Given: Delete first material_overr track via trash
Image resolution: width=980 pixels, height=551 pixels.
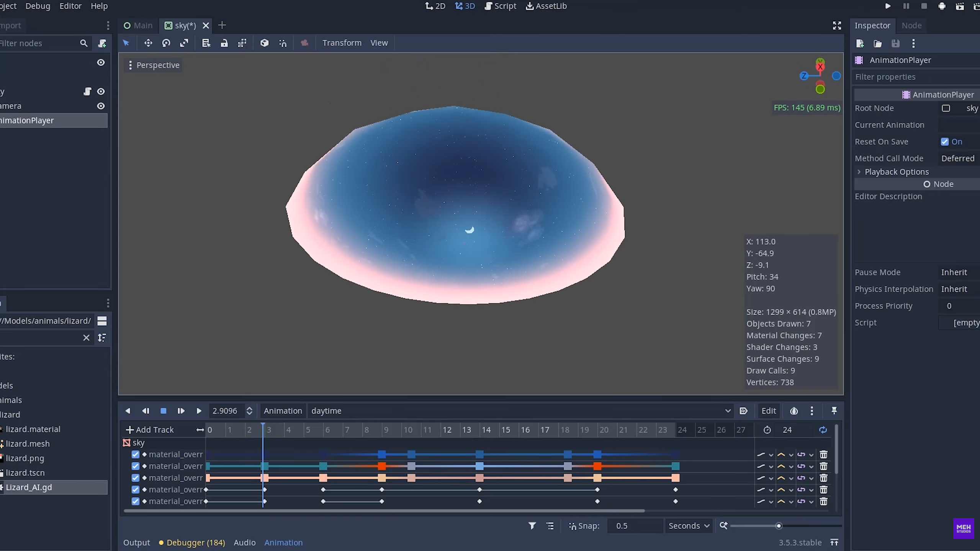Looking at the screenshot, I should coord(823,455).
